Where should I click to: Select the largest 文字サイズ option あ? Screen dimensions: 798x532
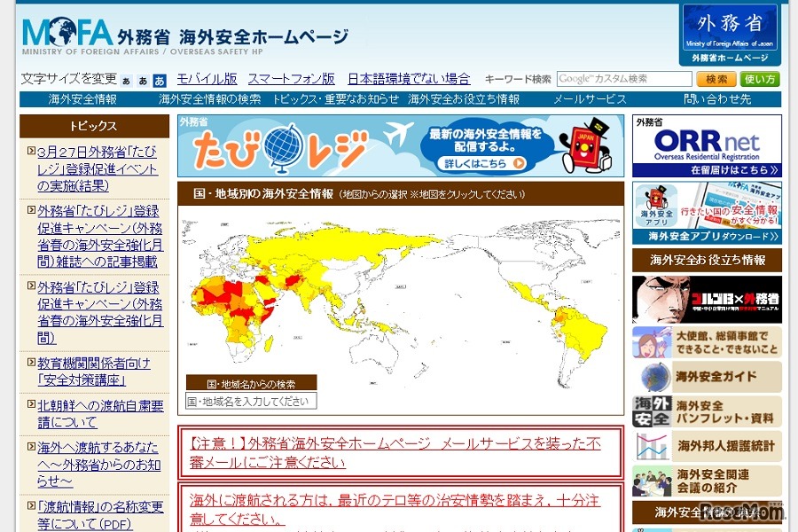[x=160, y=78]
